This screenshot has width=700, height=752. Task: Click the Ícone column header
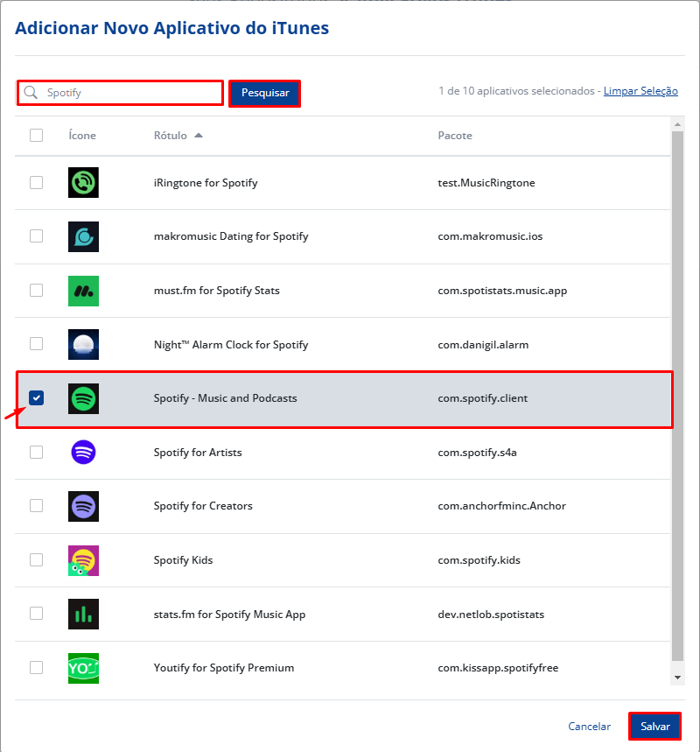[82, 136]
